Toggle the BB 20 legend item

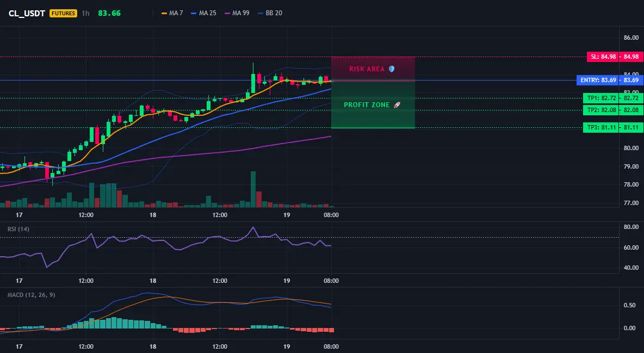pos(270,13)
